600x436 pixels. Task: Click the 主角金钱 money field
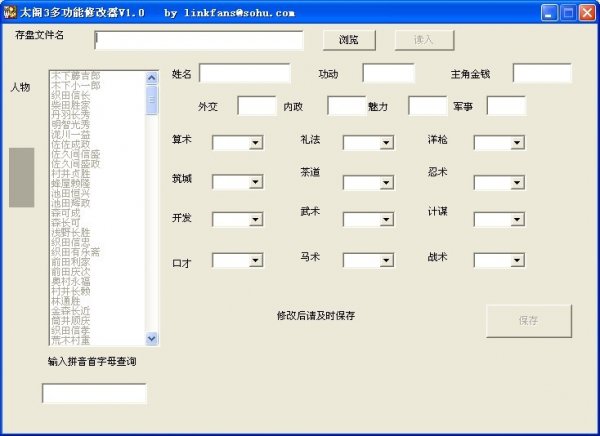pos(542,73)
